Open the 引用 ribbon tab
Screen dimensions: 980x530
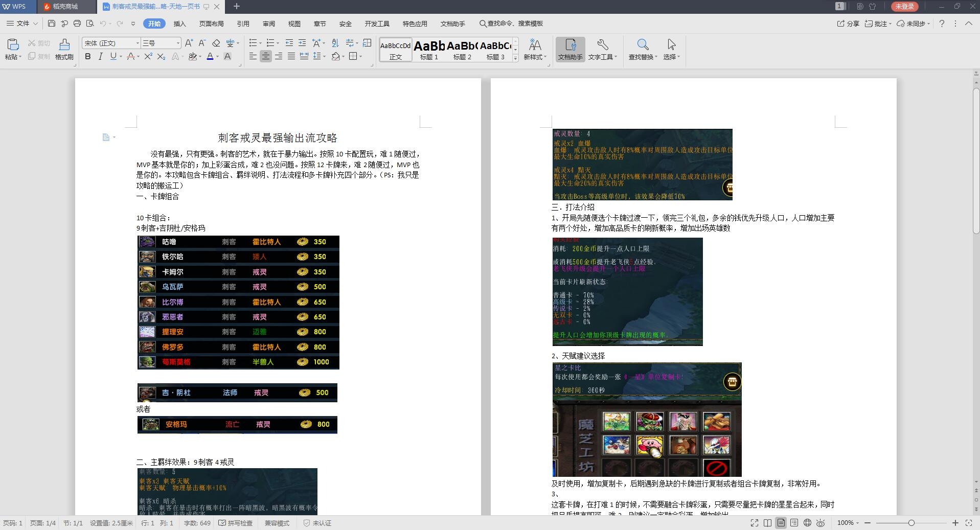[243, 24]
